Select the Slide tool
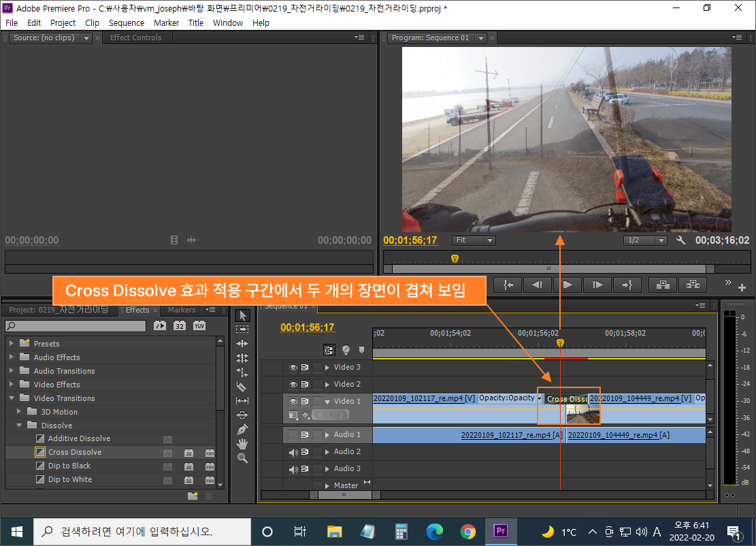This screenshot has height=546, width=756. click(242, 415)
